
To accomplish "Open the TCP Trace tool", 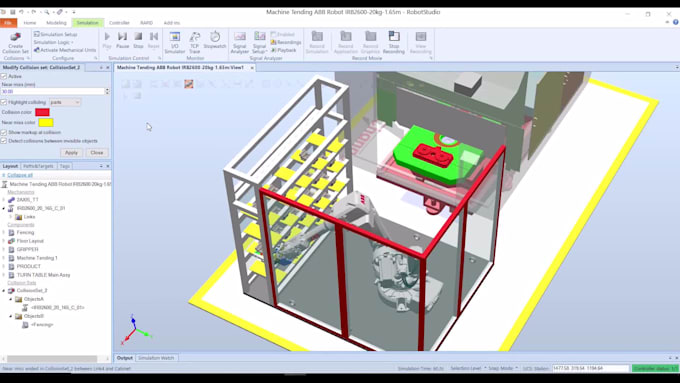I will (x=195, y=43).
